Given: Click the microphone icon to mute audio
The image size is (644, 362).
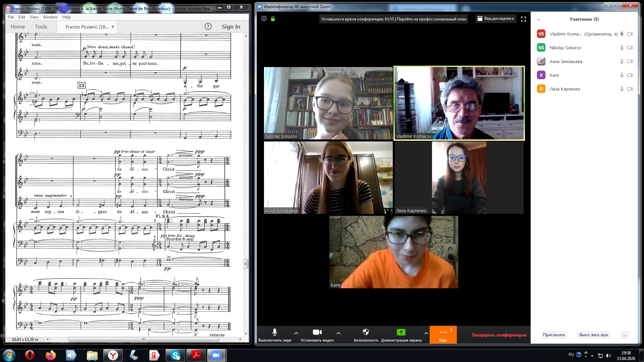Looking at the screenshot, I should (x=274, y=332).
